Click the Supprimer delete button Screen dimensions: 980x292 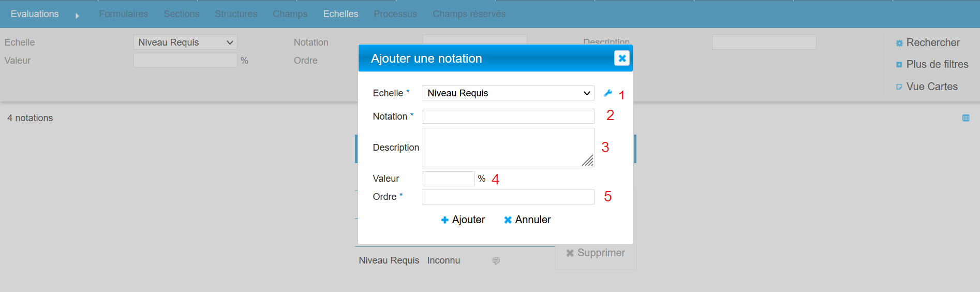click(595, 253)
